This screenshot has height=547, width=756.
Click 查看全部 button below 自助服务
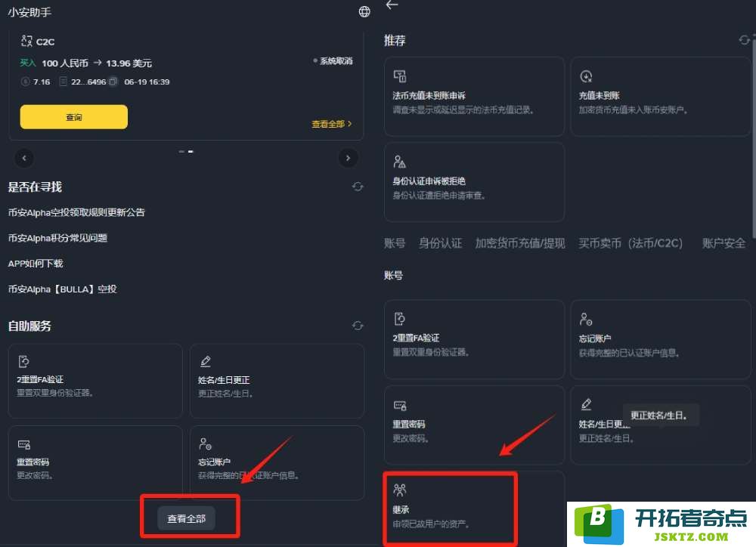(x=186, y=518)
